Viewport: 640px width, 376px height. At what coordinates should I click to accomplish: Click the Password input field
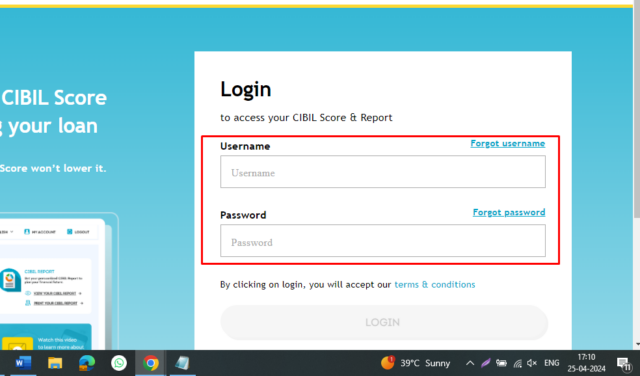click(x=382, y=241)
